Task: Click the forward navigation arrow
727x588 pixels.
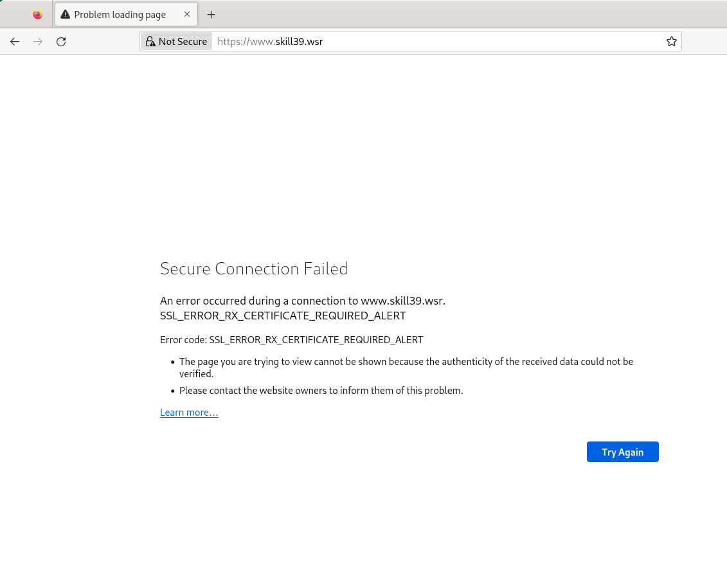Action: coord(38,42)
